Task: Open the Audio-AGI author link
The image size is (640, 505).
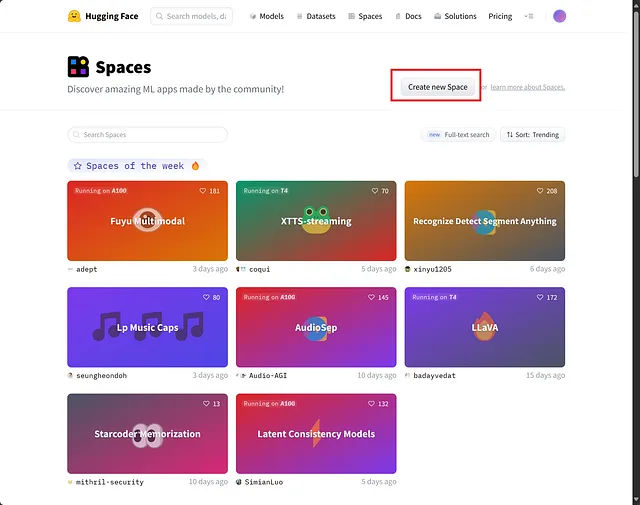Action: pyautogui.click(x=268, y=375)
